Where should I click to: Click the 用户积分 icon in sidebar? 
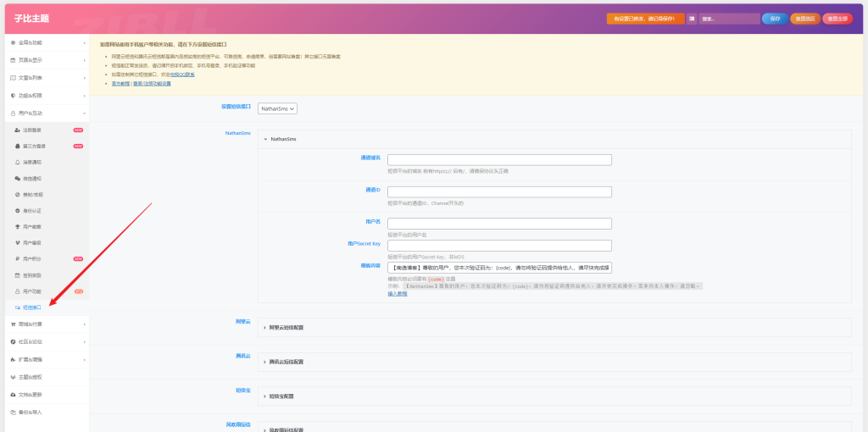(17, 259)
